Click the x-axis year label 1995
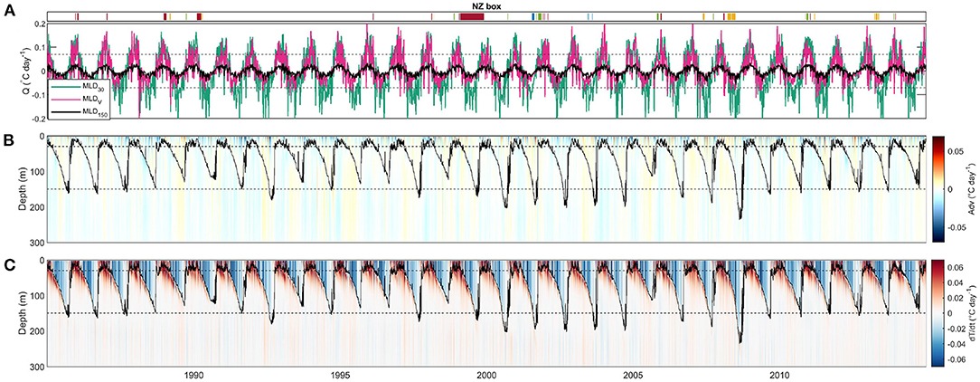 [x=340, y=376]
